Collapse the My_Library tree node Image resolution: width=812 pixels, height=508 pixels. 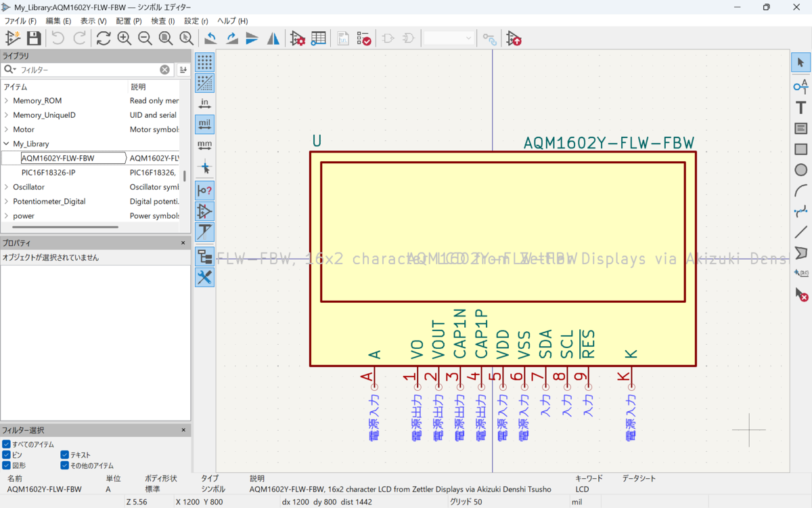6,144
